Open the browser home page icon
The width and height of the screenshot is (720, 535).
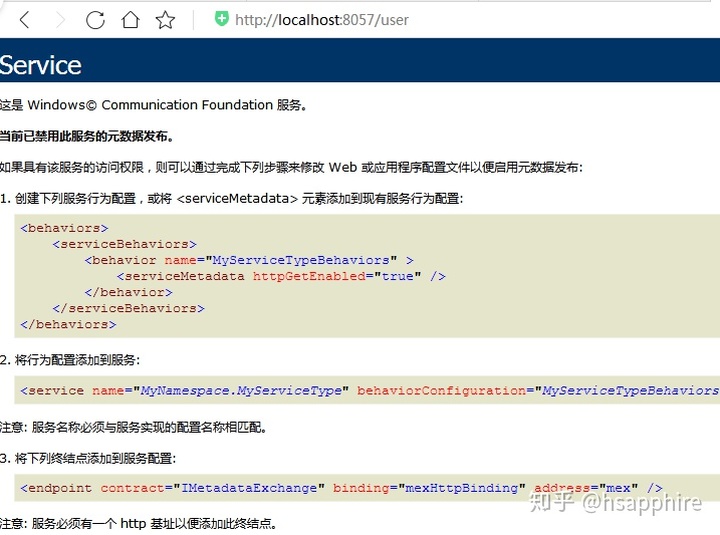tap(130, 20)
